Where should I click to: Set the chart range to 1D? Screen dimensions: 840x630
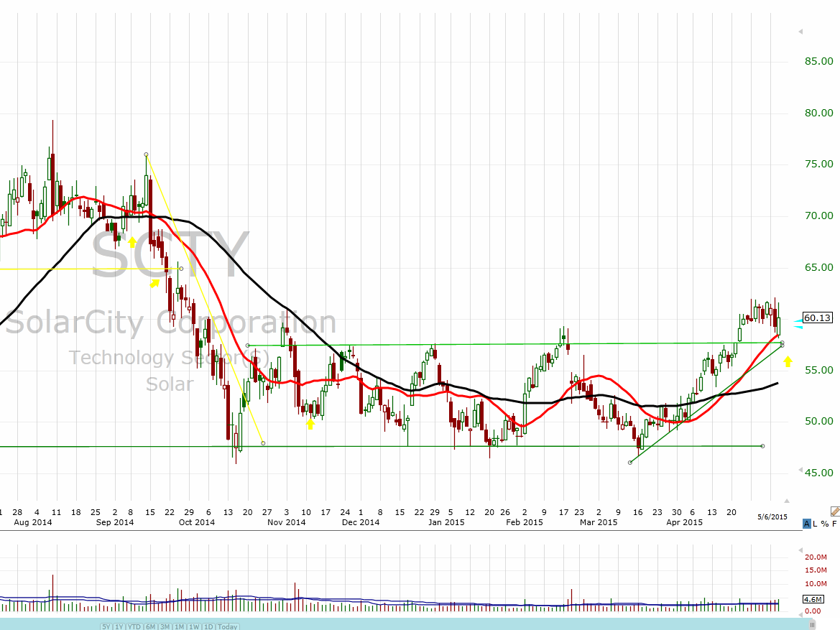pos(208,626)
